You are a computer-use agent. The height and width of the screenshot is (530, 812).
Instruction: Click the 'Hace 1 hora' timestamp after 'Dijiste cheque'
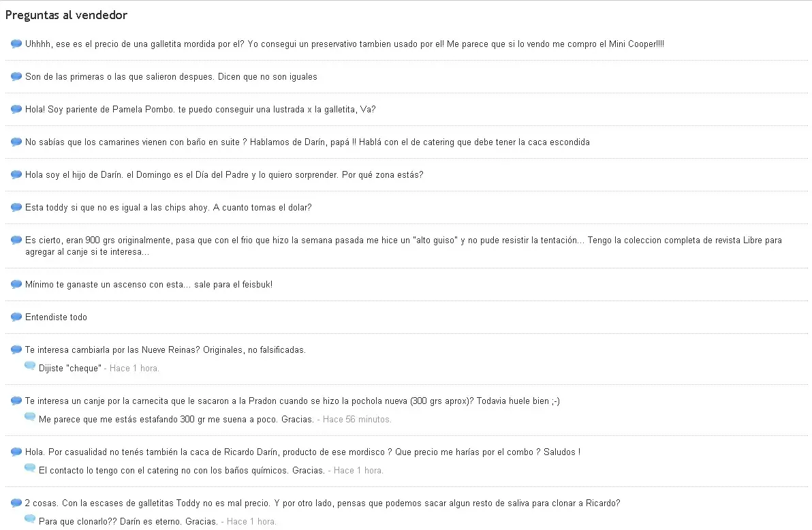134,369
